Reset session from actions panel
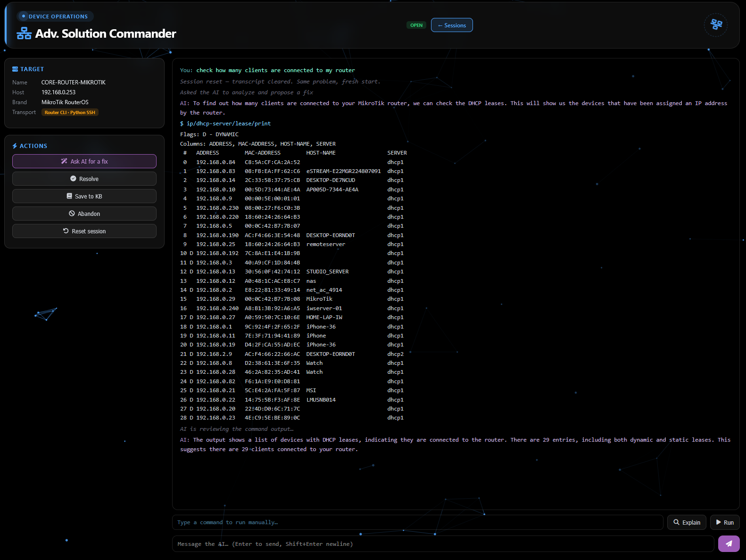The width and height of the screenshot is (746, 560). point(84,231)
